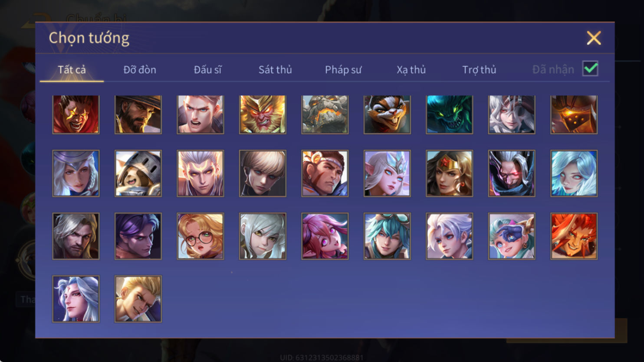
Task: Select the blonde girl with round glasses
Action: pyautogui.click(x=200, y=236)
